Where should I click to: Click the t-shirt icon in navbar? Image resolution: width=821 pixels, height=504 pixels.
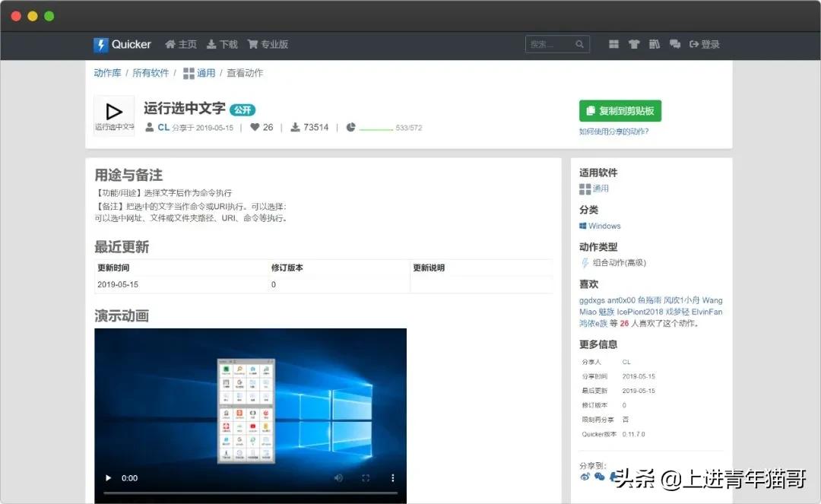634,44
